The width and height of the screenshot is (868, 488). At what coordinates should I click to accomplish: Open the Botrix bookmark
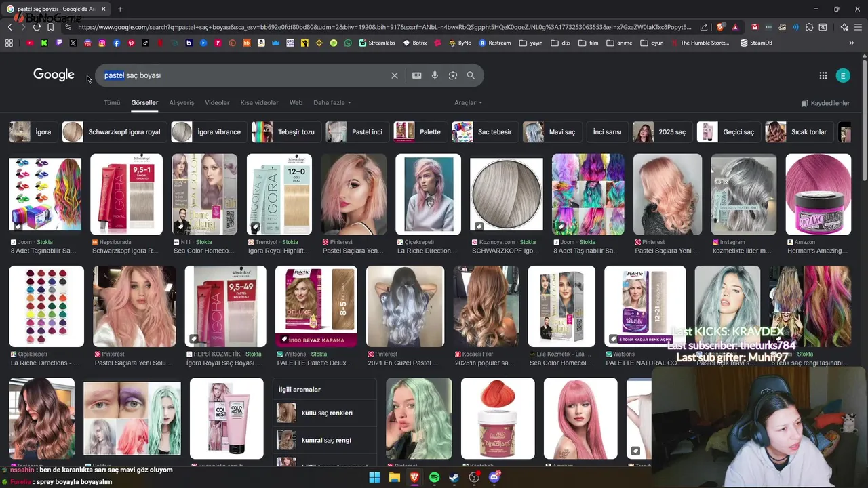pos(415,43)
